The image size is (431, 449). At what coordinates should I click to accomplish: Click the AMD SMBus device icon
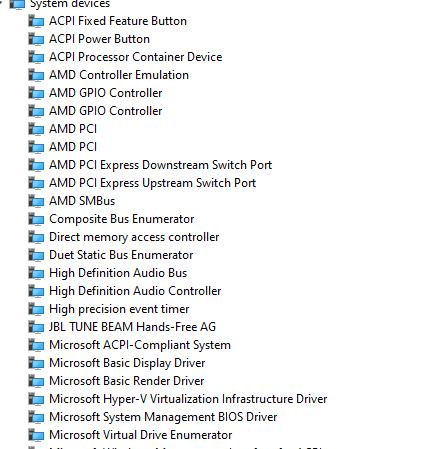tap(36, 201)
